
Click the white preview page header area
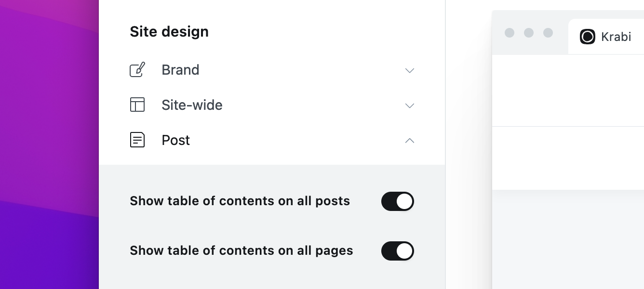click(x=568, y=91)
